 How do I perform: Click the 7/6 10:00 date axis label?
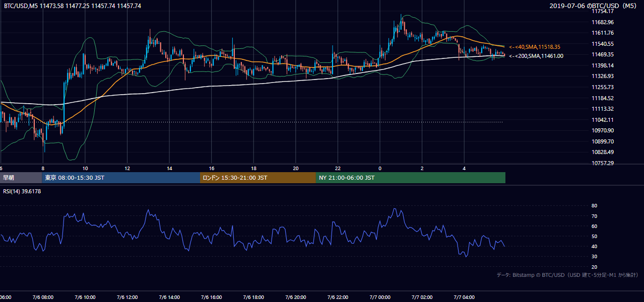pos(85,297)
